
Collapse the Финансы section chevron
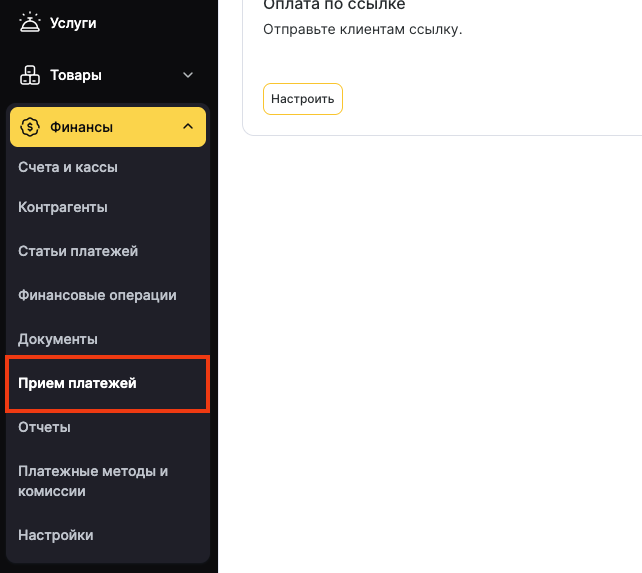(188, 127)
